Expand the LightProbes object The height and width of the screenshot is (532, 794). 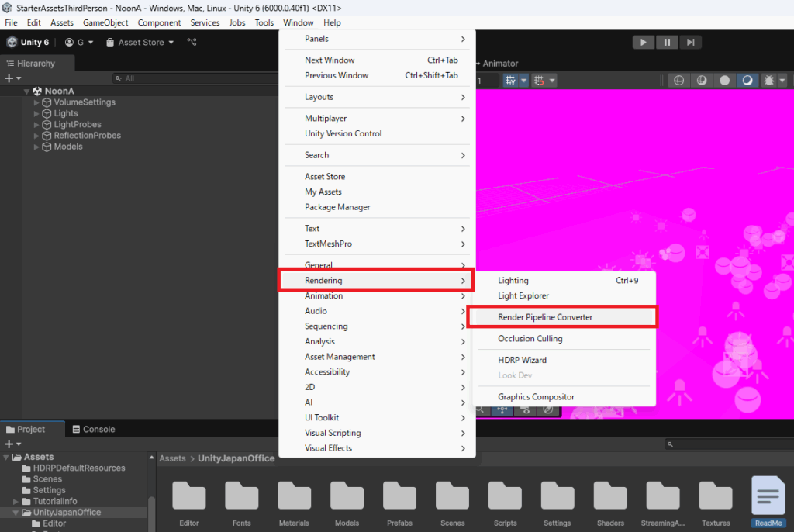tap(36, 125)
